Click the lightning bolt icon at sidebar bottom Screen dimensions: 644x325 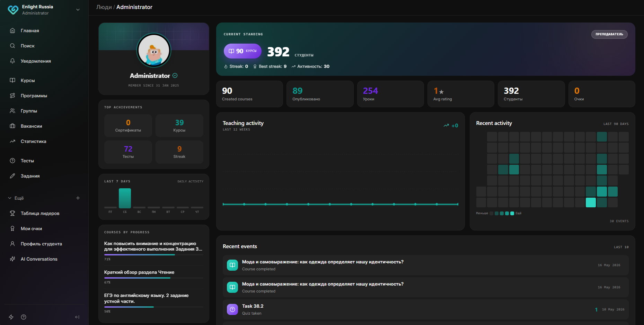tap(11, 317)
